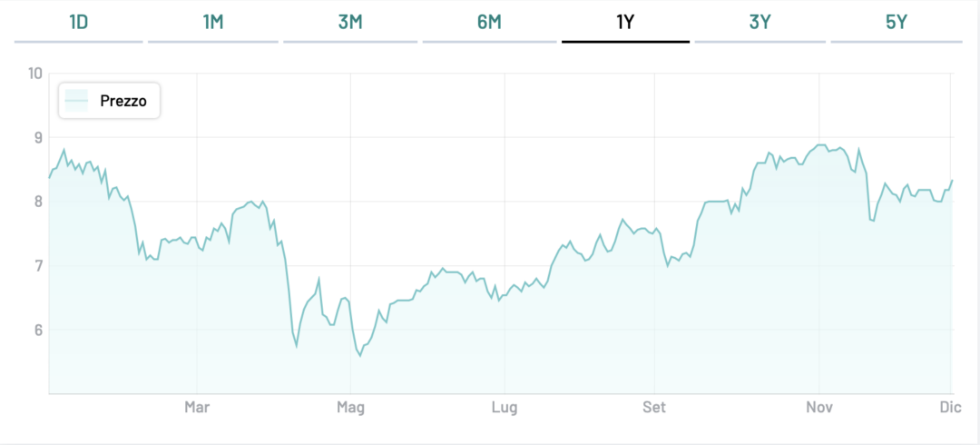Click the Nov x-axis label

click(818, 408)
